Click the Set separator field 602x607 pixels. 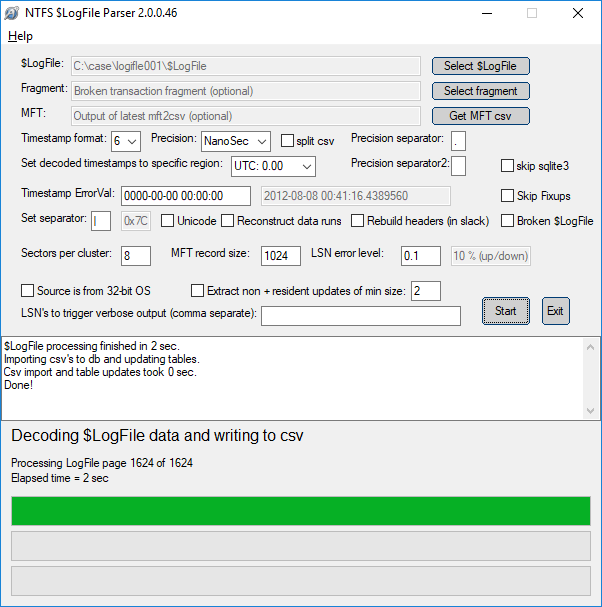tap(101, 221)
